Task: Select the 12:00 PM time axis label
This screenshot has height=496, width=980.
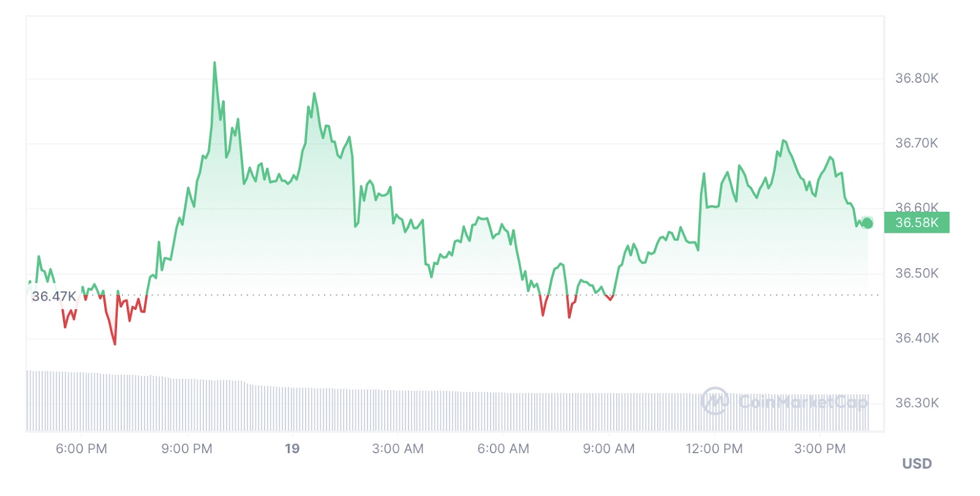Action: coord(714,449)
